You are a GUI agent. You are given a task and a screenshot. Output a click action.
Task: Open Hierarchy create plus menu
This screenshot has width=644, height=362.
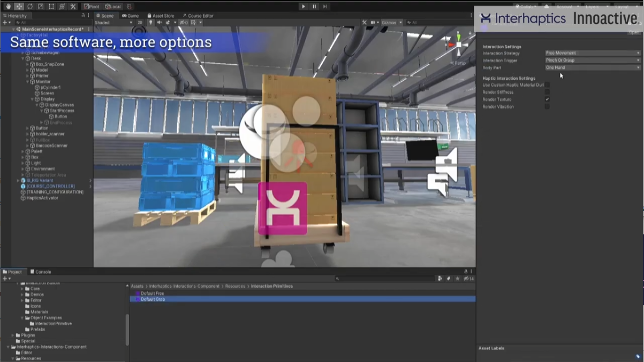(x=6, y=22)
